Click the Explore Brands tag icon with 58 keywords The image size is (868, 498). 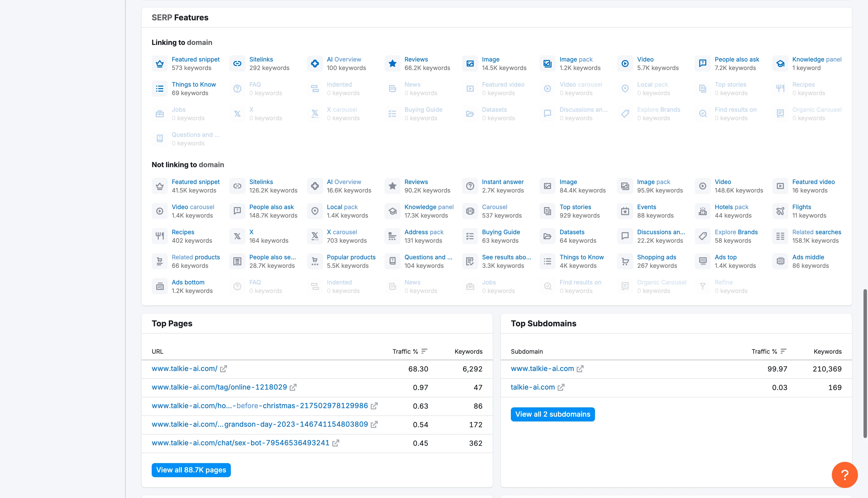click(x=703, y=236)
